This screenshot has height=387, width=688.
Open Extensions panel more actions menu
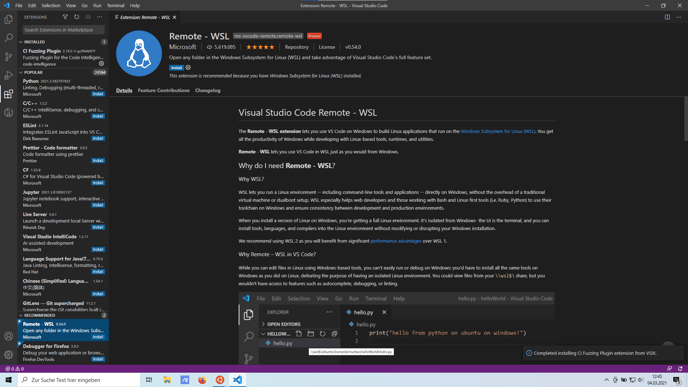click(100, 17)
